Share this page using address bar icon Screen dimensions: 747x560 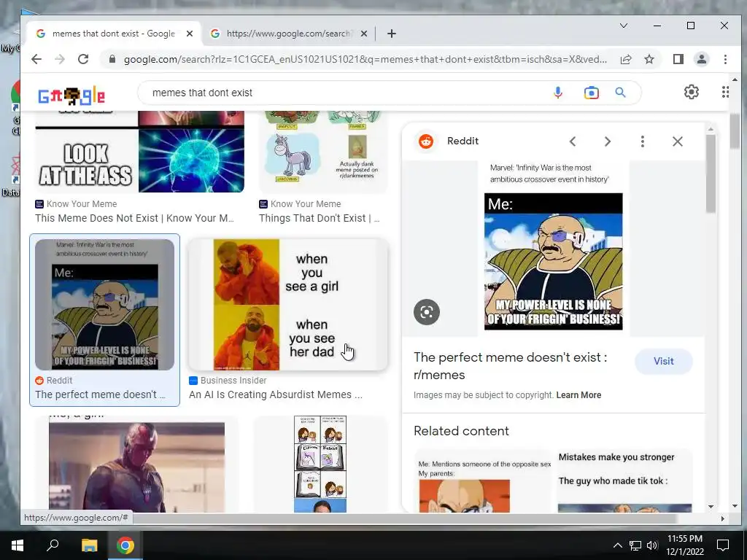point(625,59)
